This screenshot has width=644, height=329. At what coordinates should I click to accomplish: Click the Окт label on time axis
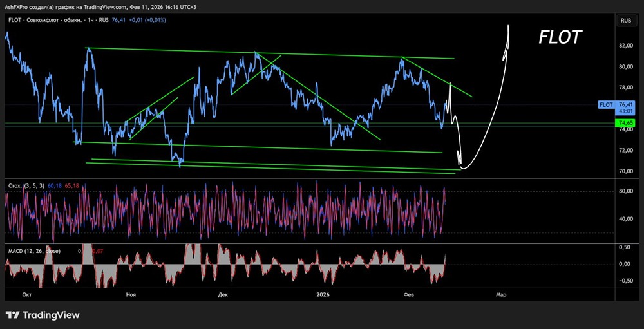coord(27,294)
